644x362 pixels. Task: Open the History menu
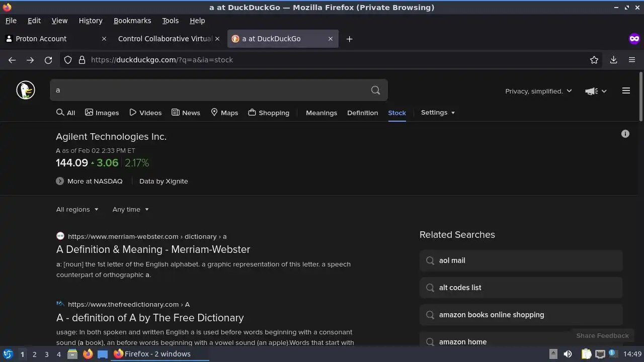point(91,21)
